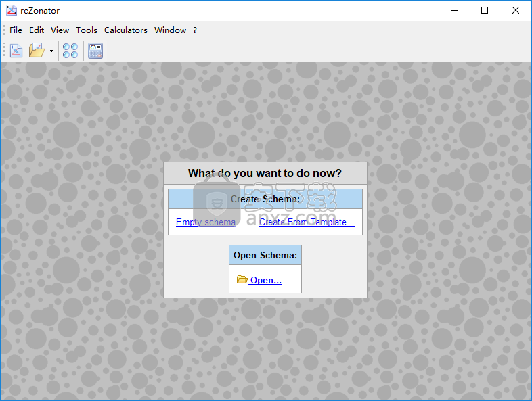The width and height of the screenshot is (532, 401).
Task: Expand the open folder dropdown arrow
Action: [51, 51]
